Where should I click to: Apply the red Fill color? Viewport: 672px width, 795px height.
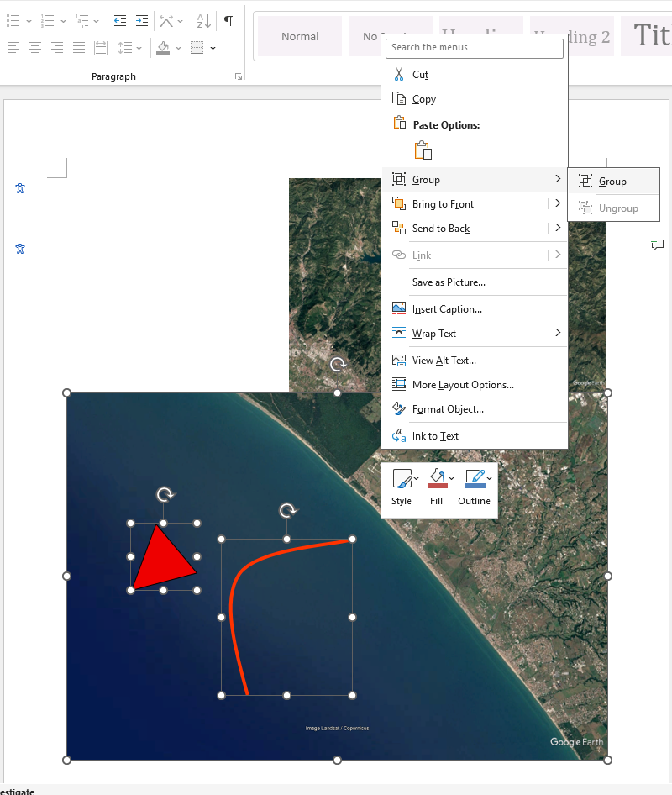tap(438, 479)
